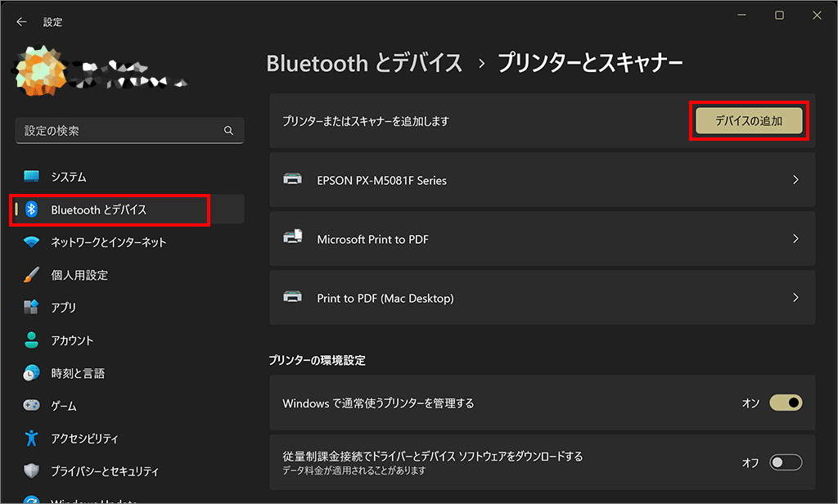Click the ネットワークとインターネット wifi icon

coord(32,242)
